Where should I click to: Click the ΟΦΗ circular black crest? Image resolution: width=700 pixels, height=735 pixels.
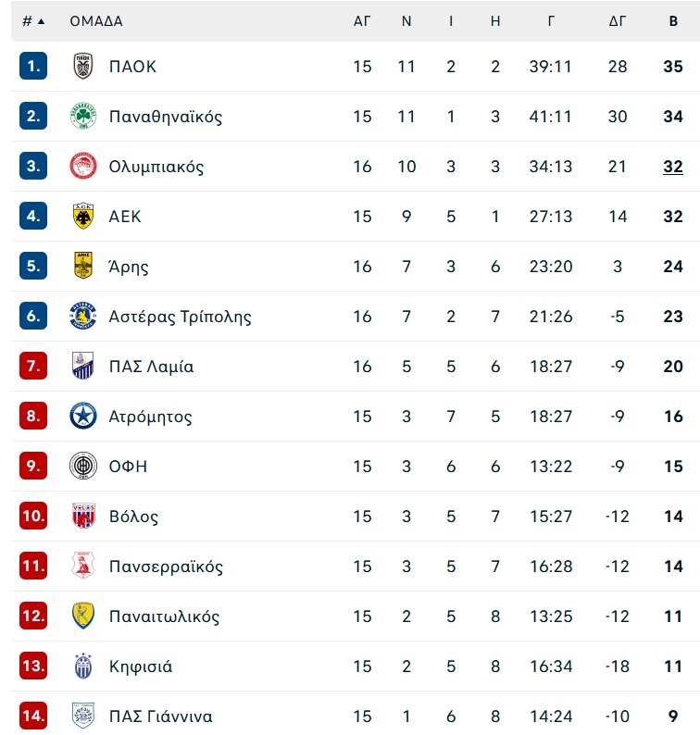click(83, 466)
